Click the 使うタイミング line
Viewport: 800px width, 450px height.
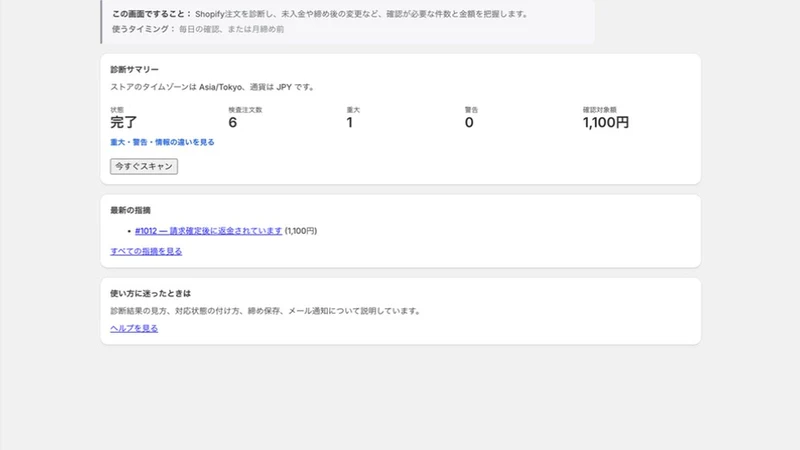point(198,29)
